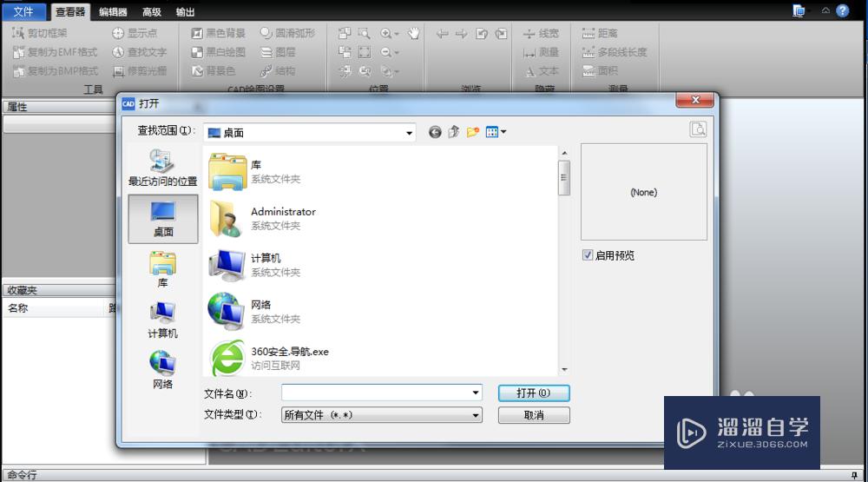The height and width of the screenshot is (482, 868).
Task: Click 显示点 in the ribbon
Action: (x=135, y=33)
